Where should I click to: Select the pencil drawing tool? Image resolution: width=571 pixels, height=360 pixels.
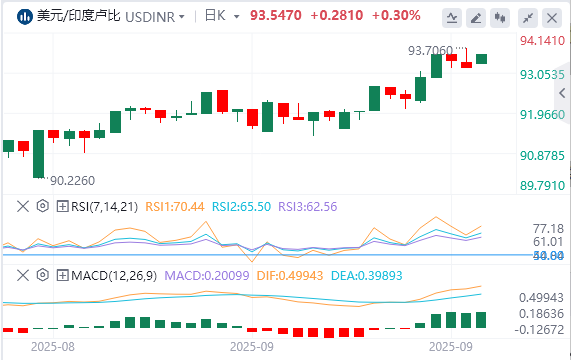point(476,18)
